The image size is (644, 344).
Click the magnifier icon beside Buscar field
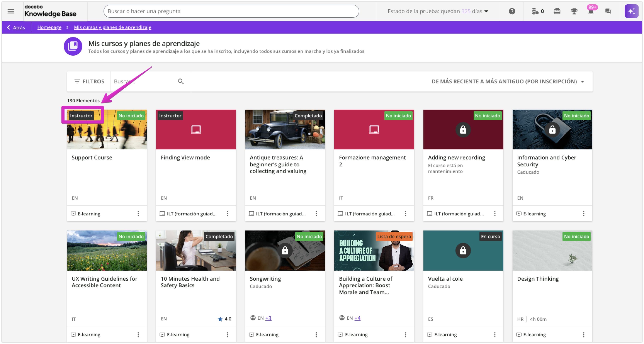tap(181, 81)
